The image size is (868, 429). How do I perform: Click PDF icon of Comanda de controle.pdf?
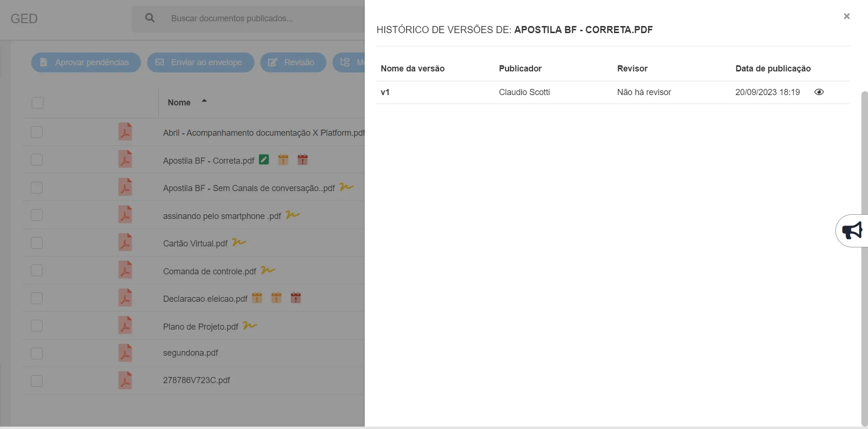tap(125, 270)
